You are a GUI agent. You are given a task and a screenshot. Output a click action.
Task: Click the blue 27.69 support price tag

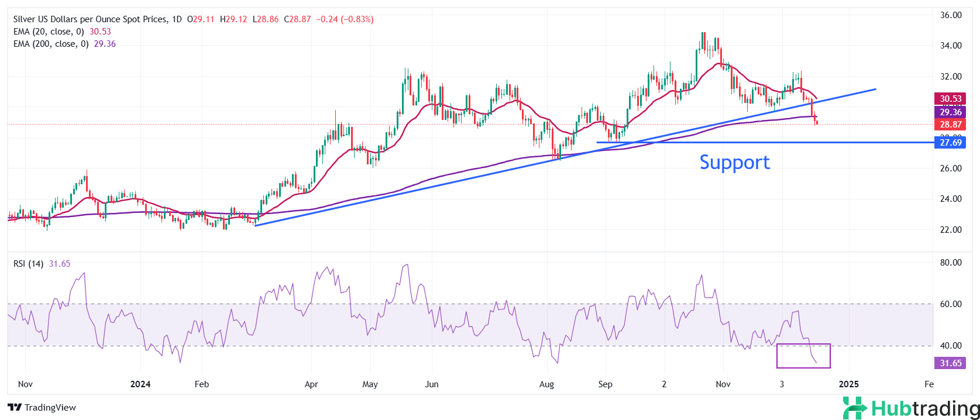click(x=950, y=143)
